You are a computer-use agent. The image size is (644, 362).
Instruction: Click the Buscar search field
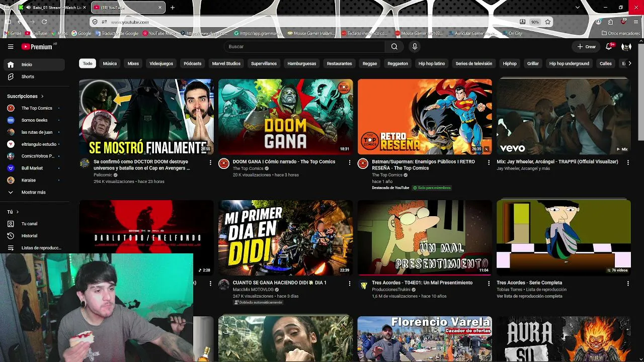click(x=305, y=47)
